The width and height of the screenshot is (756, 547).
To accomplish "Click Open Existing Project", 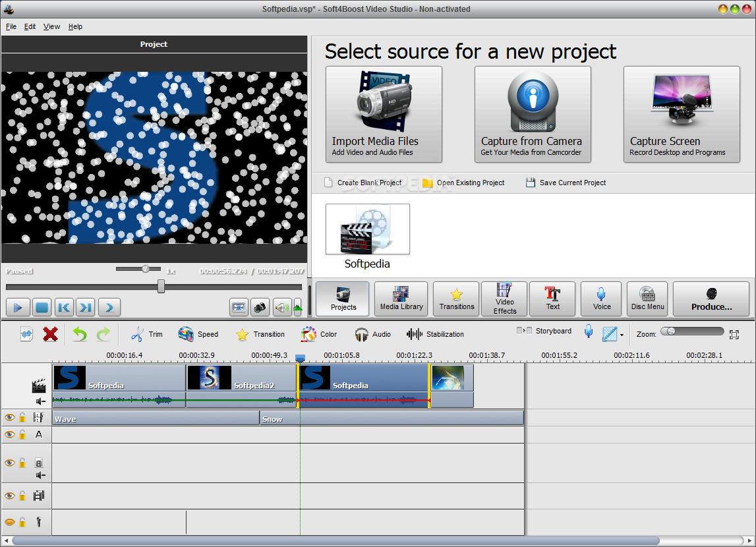I will point(463,183).
